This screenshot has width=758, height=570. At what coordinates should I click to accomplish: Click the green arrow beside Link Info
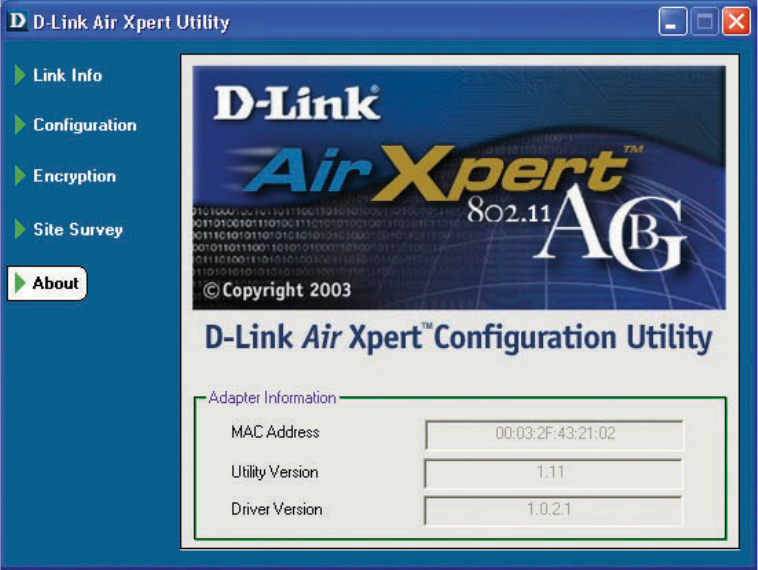20,75
